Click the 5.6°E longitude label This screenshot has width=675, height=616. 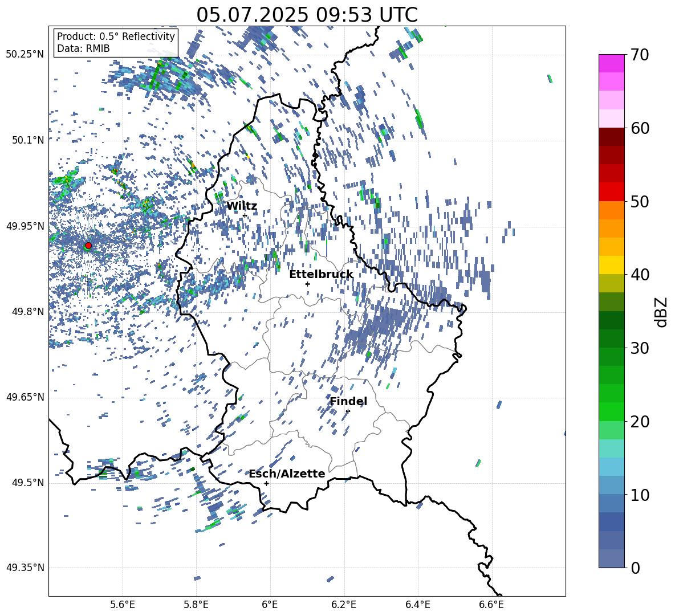point(123,605)
